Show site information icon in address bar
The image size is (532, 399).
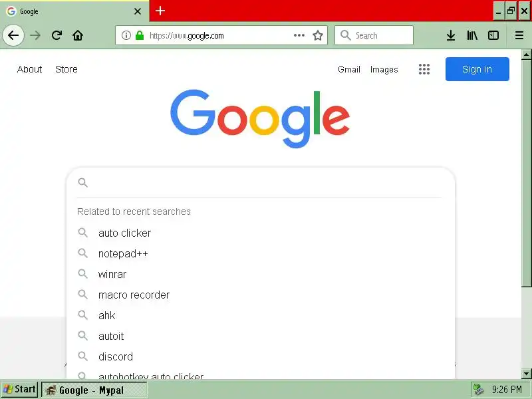click(x=126, y=35)
